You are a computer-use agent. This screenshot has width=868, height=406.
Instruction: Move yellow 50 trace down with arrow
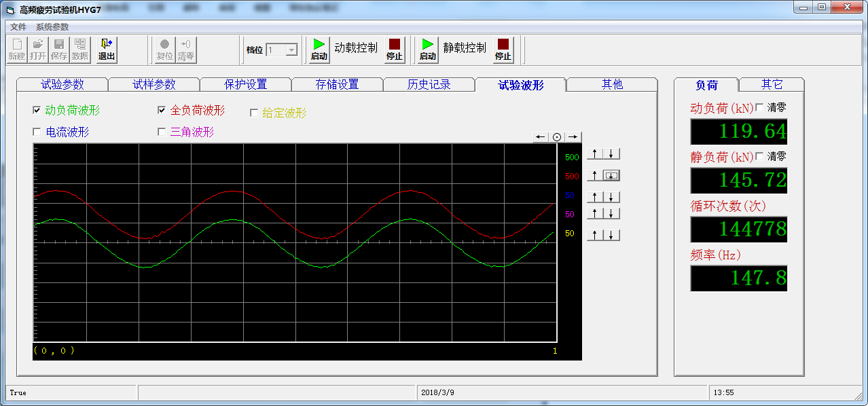click(612, 235)
